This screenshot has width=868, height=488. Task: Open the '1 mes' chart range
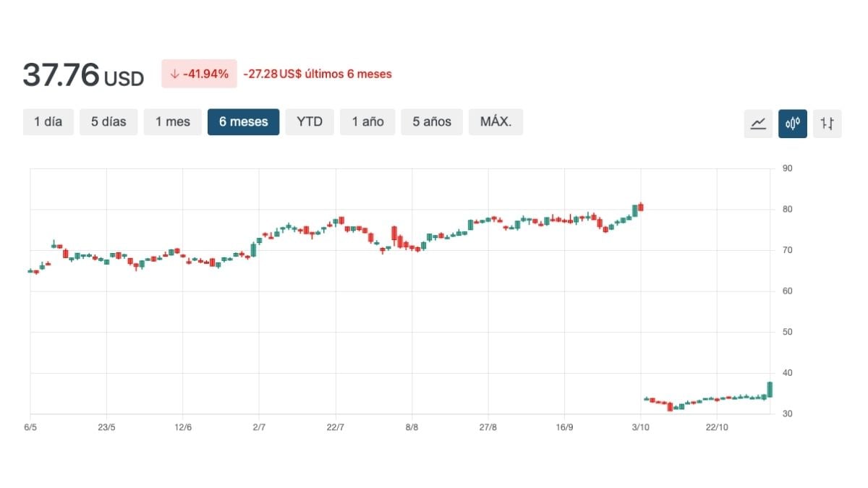pos(172,121)
